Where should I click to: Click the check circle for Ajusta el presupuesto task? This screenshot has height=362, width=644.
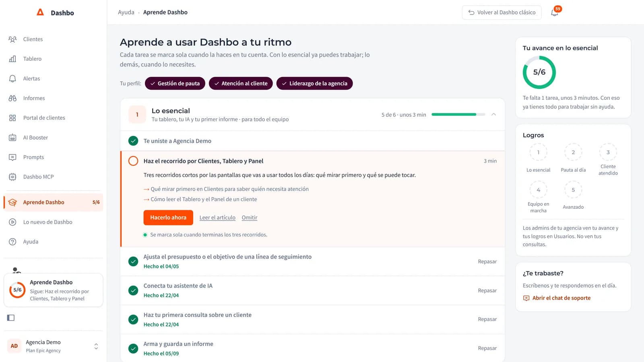(x=133, y=261)
